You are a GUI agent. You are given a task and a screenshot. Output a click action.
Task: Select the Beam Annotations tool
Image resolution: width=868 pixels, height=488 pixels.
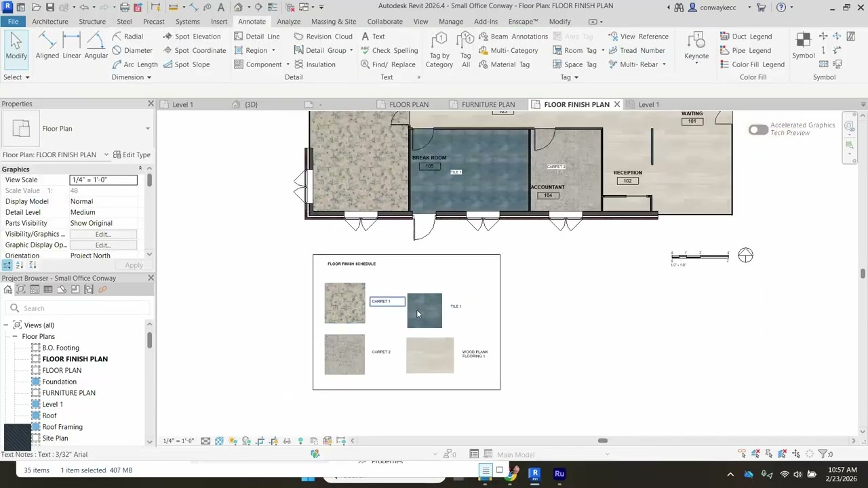click(x=513, y=37)
